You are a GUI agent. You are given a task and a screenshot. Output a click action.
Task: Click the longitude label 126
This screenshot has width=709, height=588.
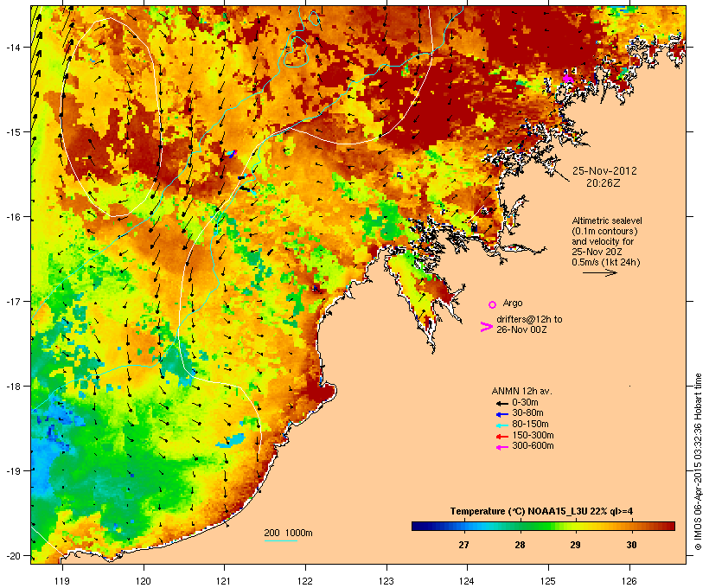pos(629,581)
